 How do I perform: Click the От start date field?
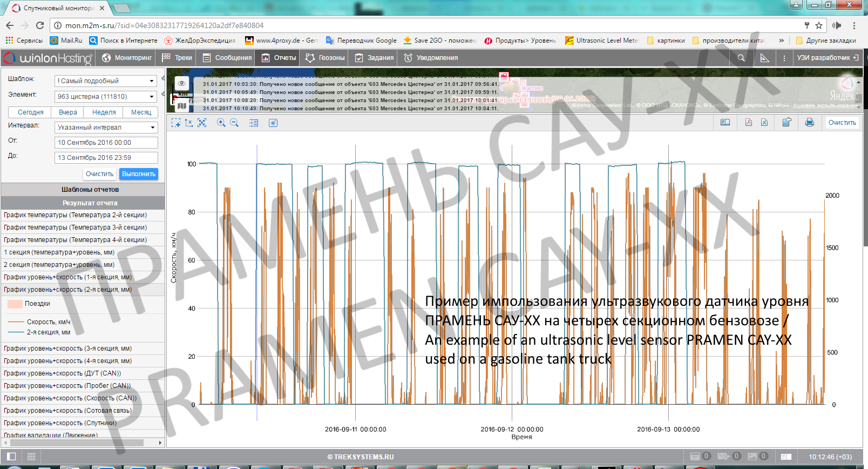click(106, 143)
